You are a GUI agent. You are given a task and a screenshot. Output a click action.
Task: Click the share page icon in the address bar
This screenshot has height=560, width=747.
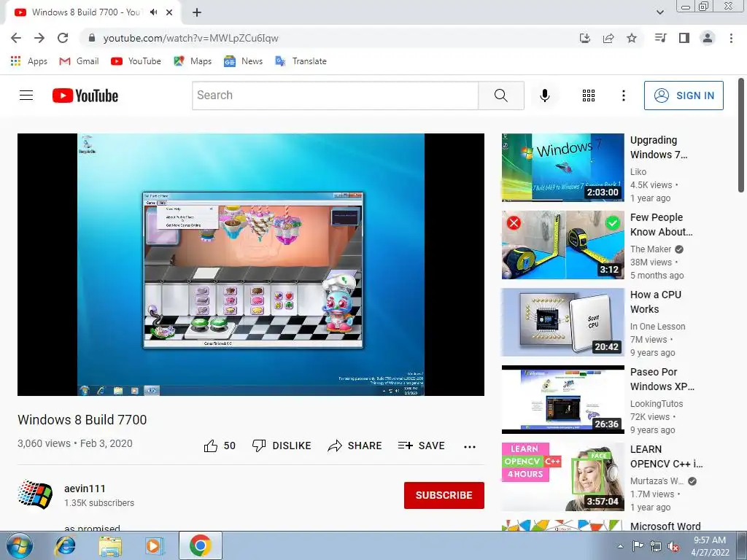tap(608, 38)
